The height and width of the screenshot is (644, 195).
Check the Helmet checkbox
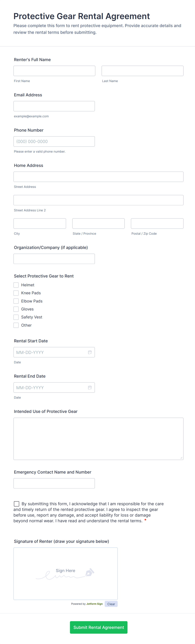(x=16, y=285)
